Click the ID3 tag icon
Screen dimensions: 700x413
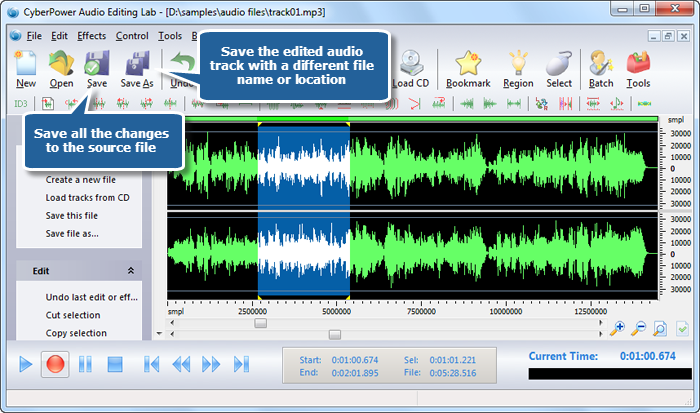click(x=21, y=104)
